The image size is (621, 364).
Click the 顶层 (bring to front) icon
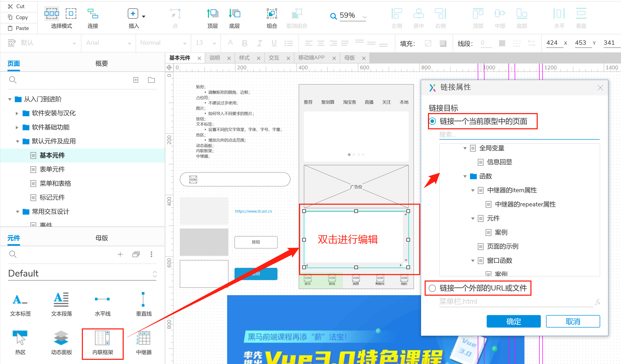click(x=212, y=14)
